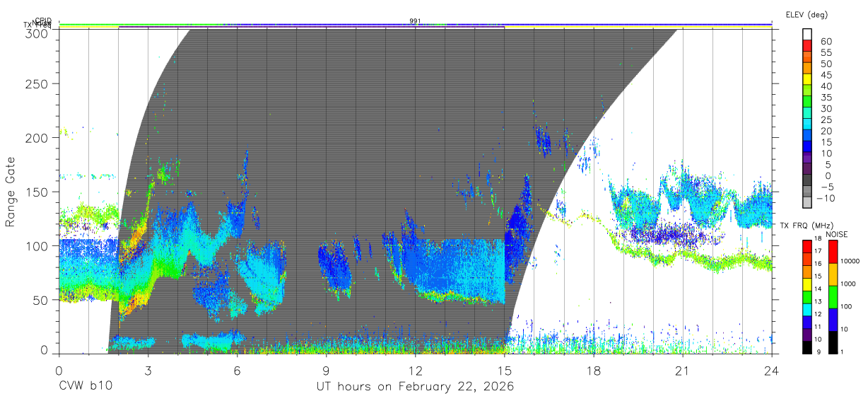Image resolution: width=868 pixels, height=401 pixels.
Task: Click the 'CVW b10' radar beam label
Action: coord(86,387)
